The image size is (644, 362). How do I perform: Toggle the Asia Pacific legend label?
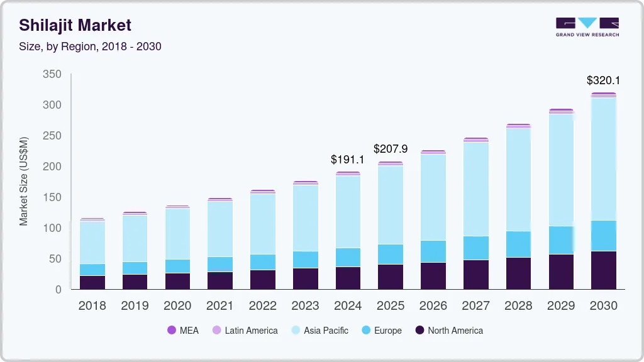pyautogui.click(x=326, y=330)
